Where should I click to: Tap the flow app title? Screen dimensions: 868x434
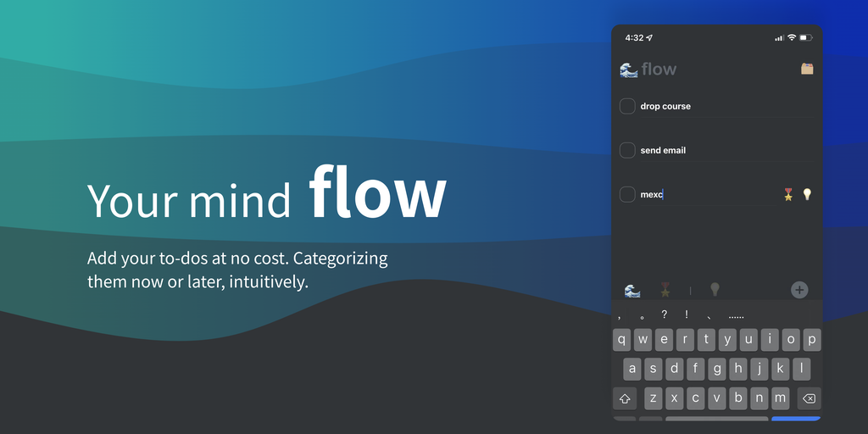659,70
